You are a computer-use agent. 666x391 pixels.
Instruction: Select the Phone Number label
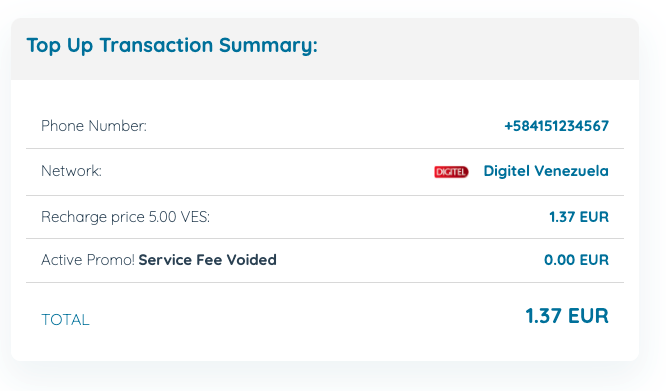pyautogui.click(x=94, y=126)
